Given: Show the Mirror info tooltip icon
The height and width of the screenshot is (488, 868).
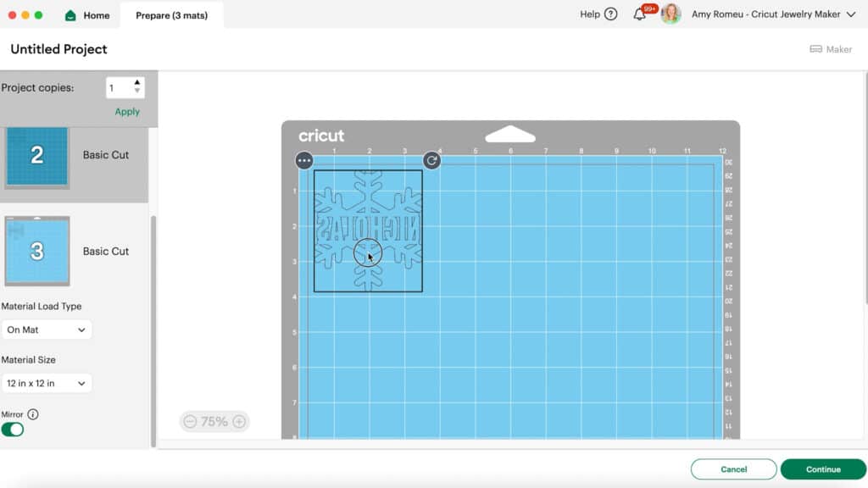Looking at the screenshot, I should tap(33, 414).
